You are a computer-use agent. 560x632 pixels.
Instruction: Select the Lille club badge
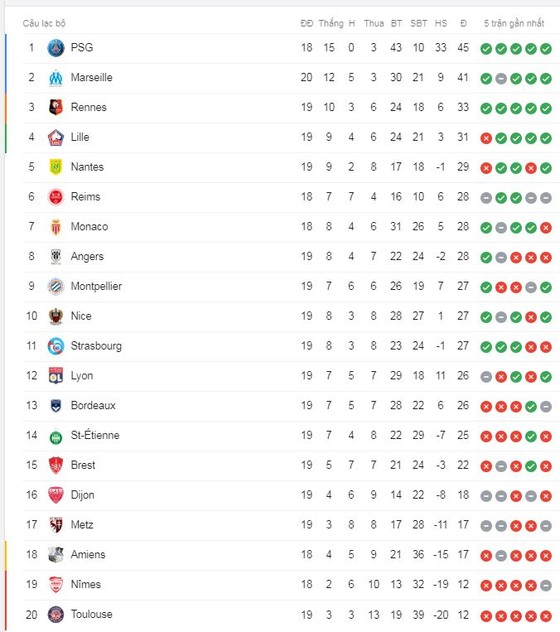pos(56,137)
